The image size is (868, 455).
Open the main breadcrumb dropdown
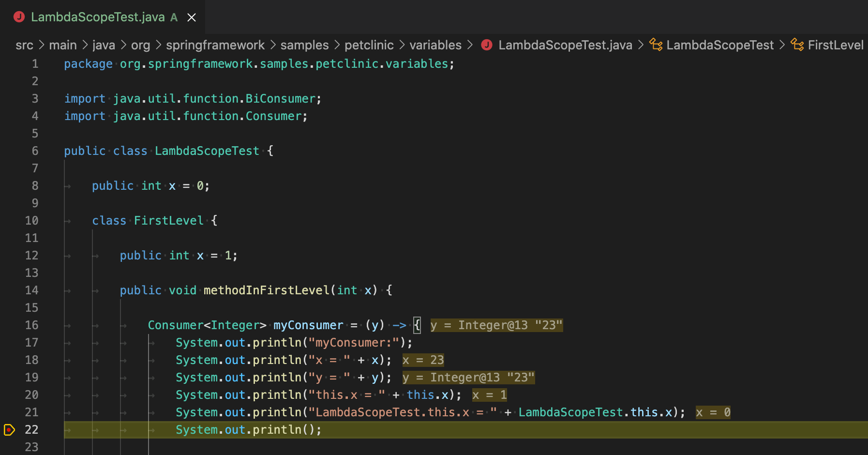(63, 45)
